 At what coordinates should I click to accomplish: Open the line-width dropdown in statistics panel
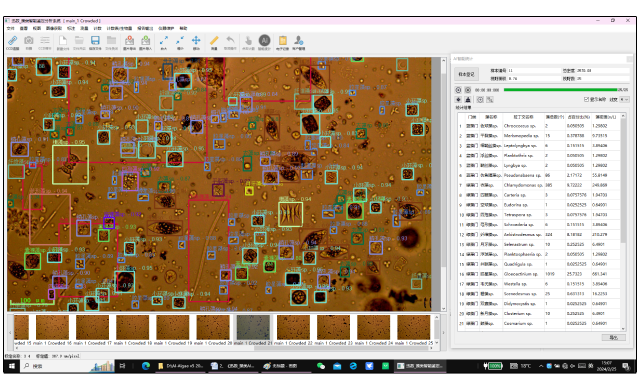click(x=624, y=100)
